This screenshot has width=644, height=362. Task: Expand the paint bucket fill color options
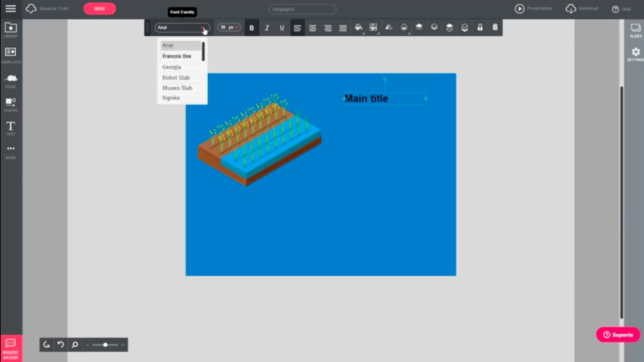(x=359, y=28)
